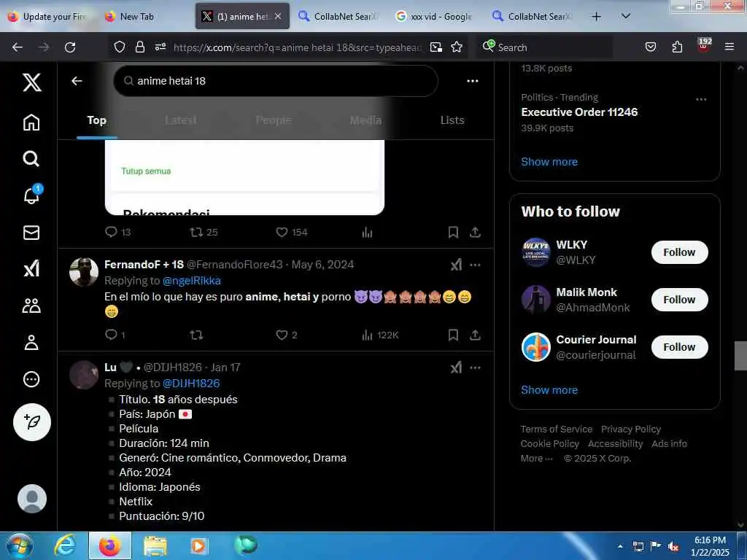
Task: Open Communities people icon
Action: point(31,306)
